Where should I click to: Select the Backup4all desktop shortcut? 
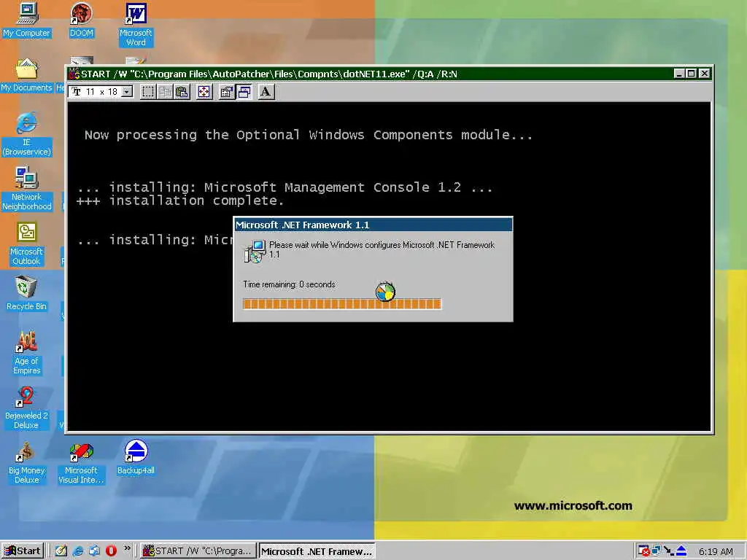point(136,458)
